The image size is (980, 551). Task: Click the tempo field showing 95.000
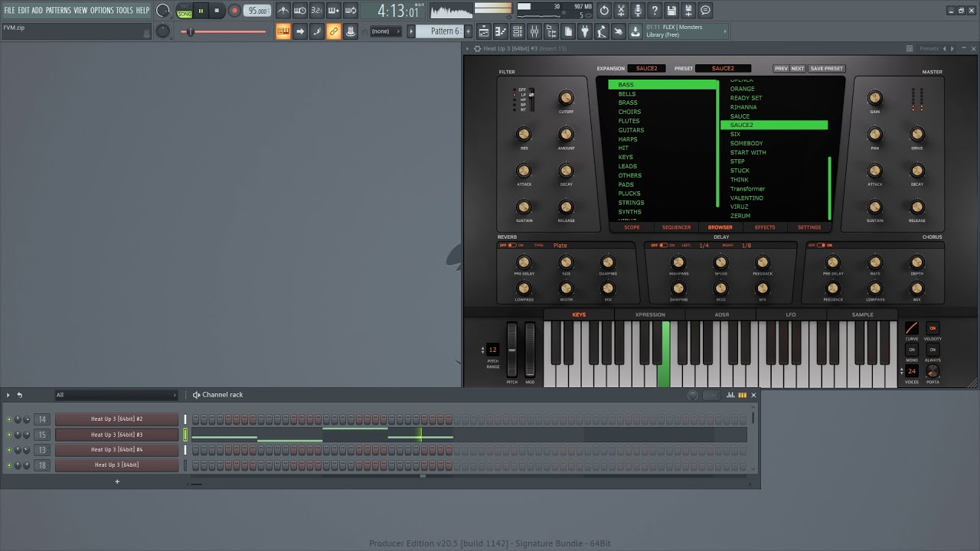pos(257,11)
